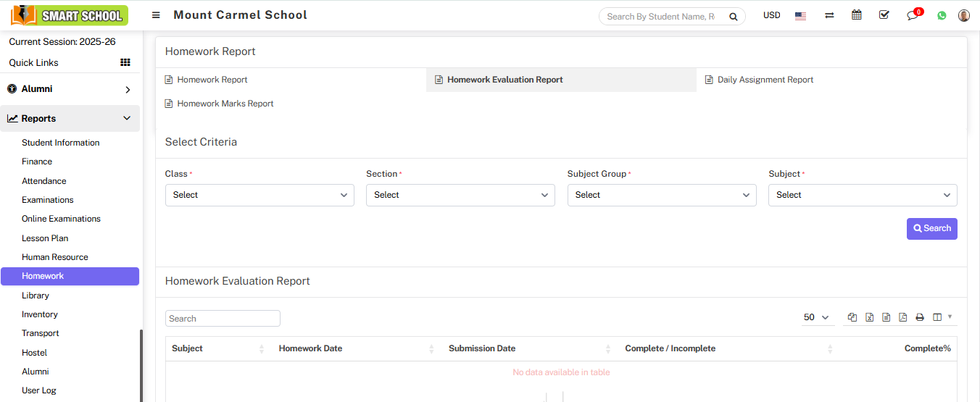Screen dimensions: 980x402
Task: Click the WhatsApp icon in header
Action: (942, 15)
